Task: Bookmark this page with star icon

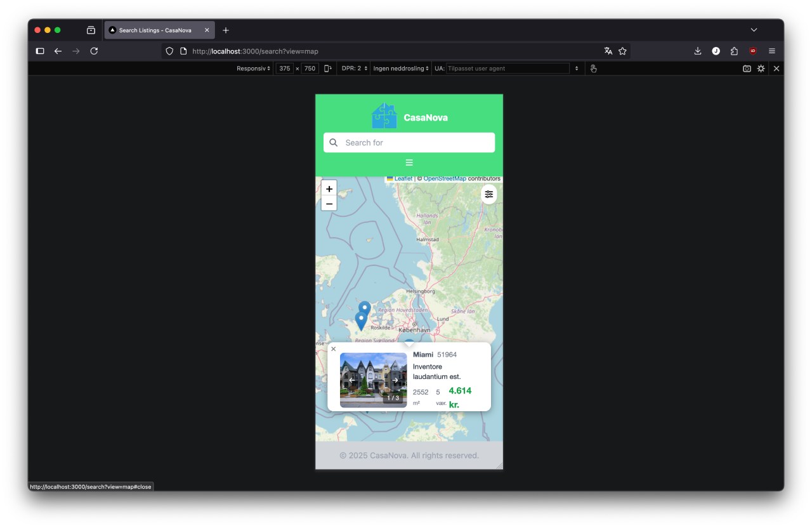Action: (x=622, y=51)
